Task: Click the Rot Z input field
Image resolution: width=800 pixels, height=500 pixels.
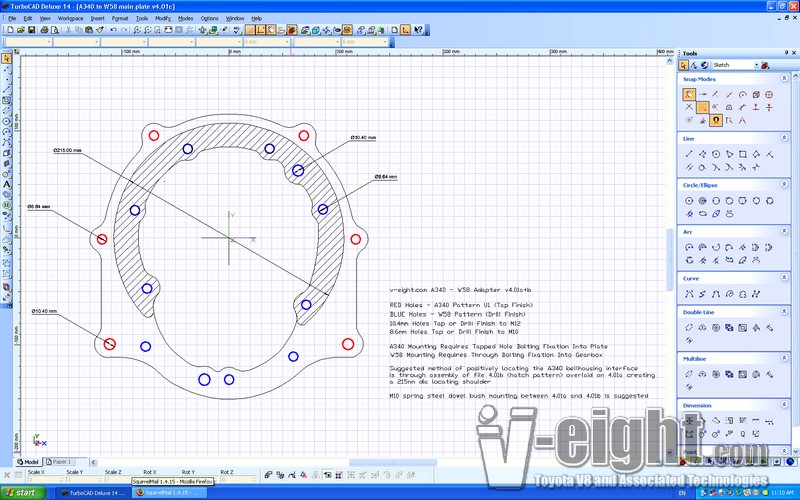Action: [x=238, y=480]
